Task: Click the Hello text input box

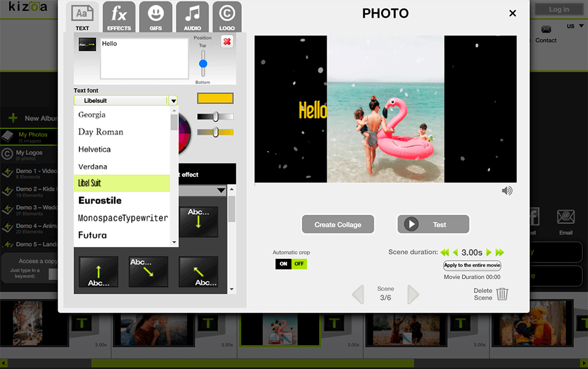Action: (x=144, y=58)
